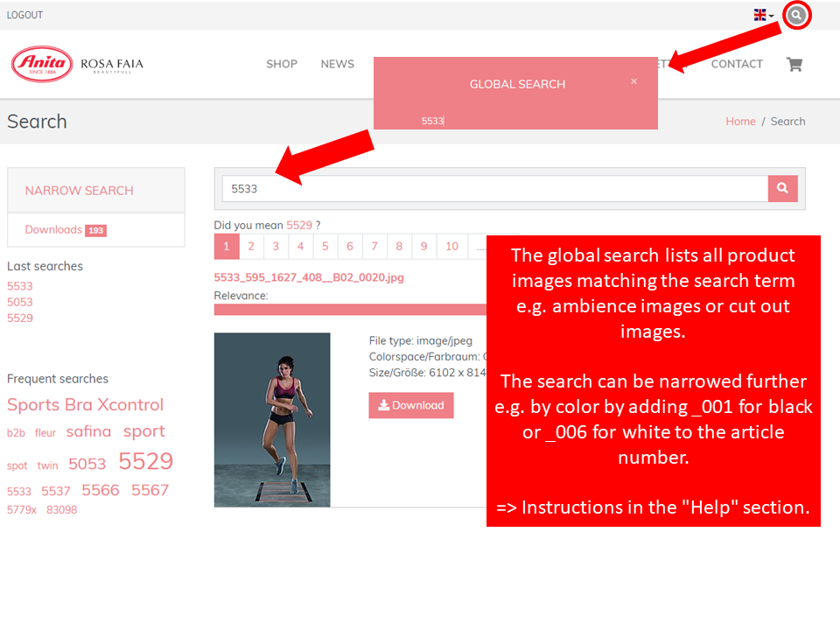Click the Anita logo
Image resolution: width=840 pixels, height=630 pixels.
(x=42, y=64)
